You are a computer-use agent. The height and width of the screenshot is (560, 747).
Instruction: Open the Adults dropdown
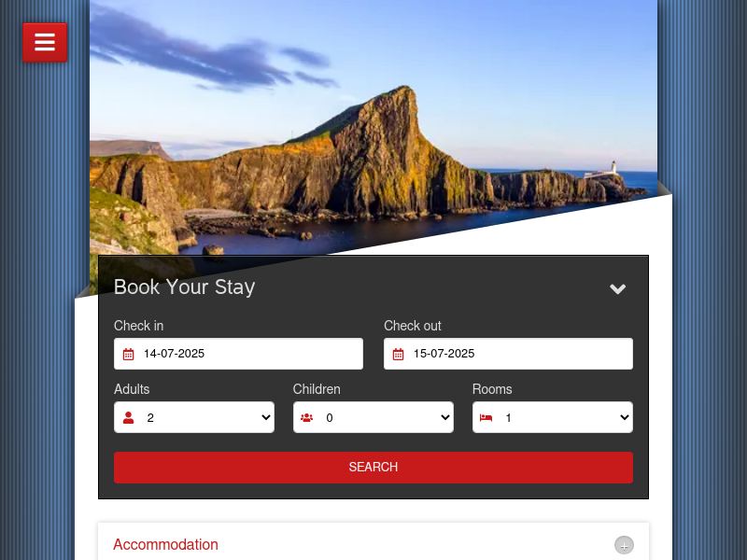[194, 417]
